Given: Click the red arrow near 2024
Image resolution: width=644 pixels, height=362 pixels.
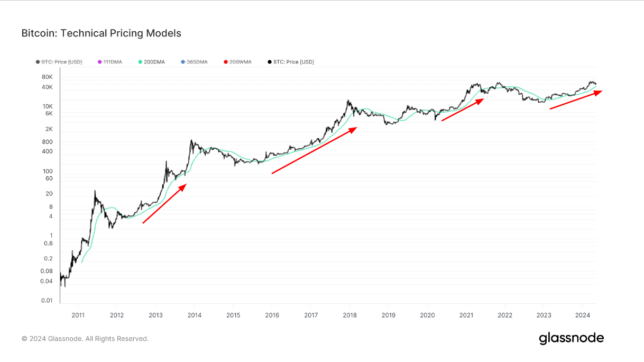Looking at the screenshot, I should coord(576,100).
